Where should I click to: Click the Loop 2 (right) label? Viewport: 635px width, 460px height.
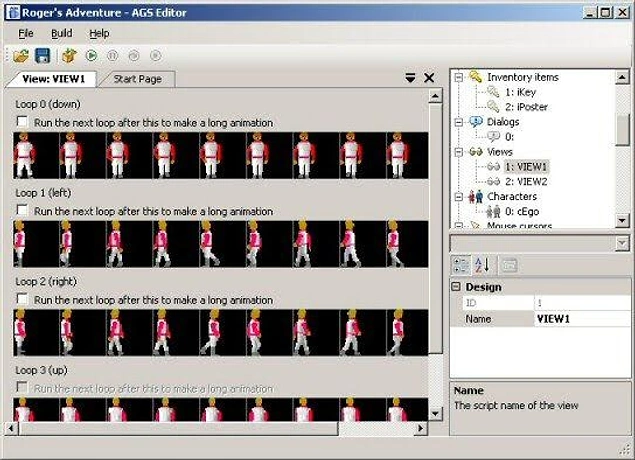pos(46,281)
